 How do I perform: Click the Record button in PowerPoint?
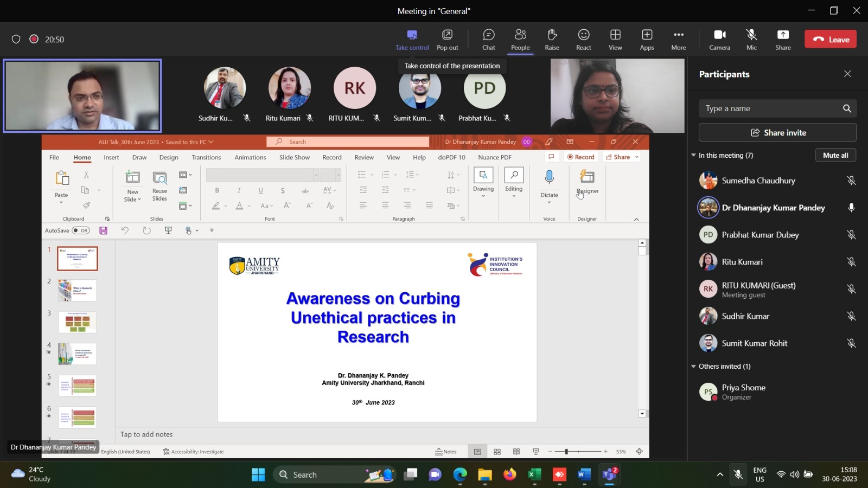[580, 157]
